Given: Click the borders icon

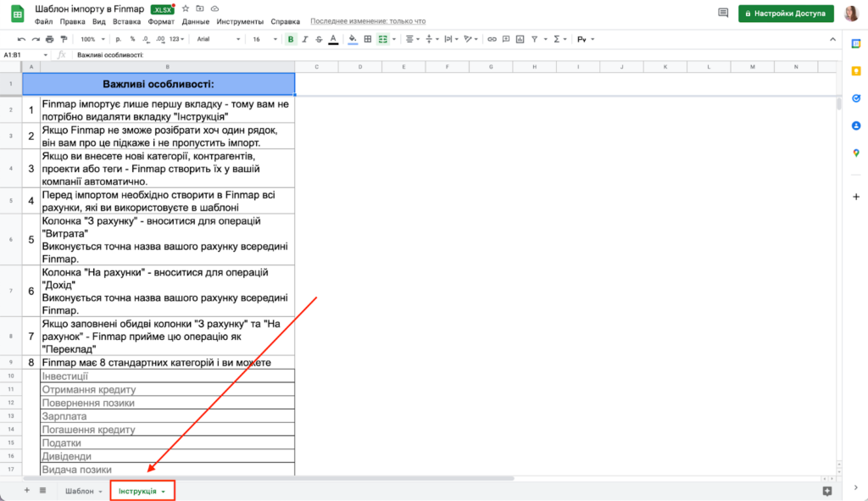Looking at the screenshot, I should (x=368, y=39).
